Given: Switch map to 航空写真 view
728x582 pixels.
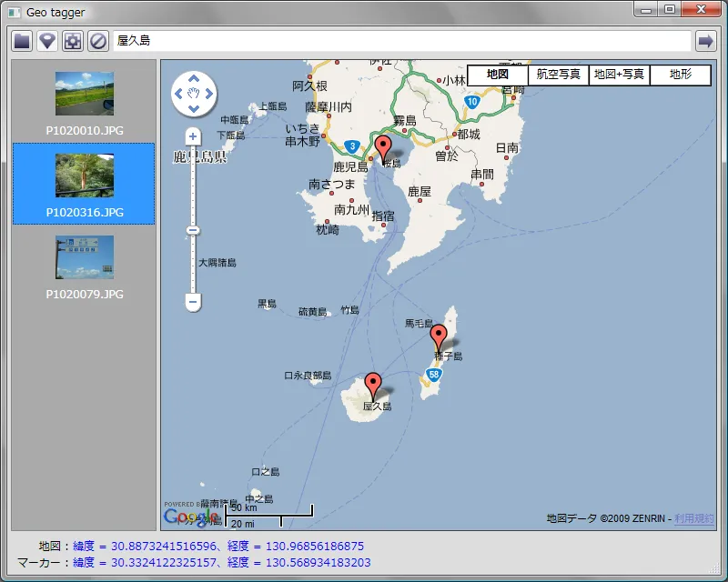Looking at the screenshot, I should 558,75.
